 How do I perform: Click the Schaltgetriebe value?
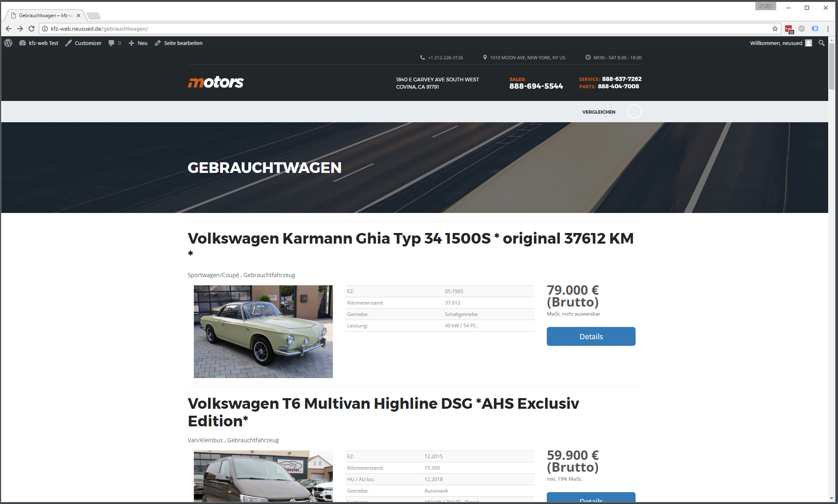pos(461,314)
